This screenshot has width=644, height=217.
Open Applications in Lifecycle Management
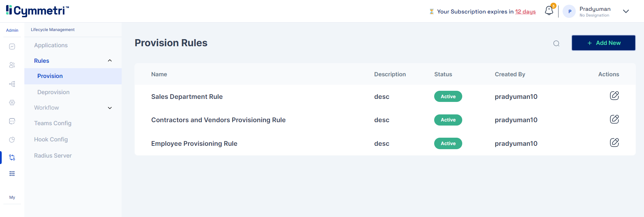pyautogui.click(x=51, y=45)
